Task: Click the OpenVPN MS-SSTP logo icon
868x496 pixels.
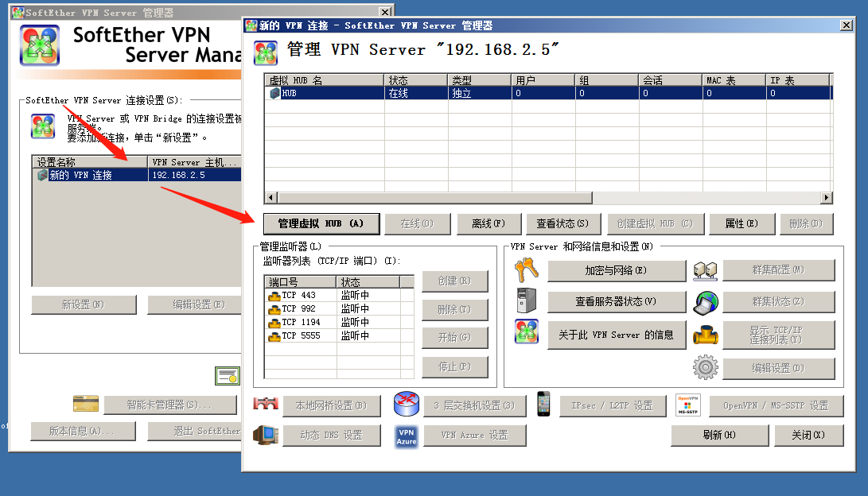Action: [687, 405]
